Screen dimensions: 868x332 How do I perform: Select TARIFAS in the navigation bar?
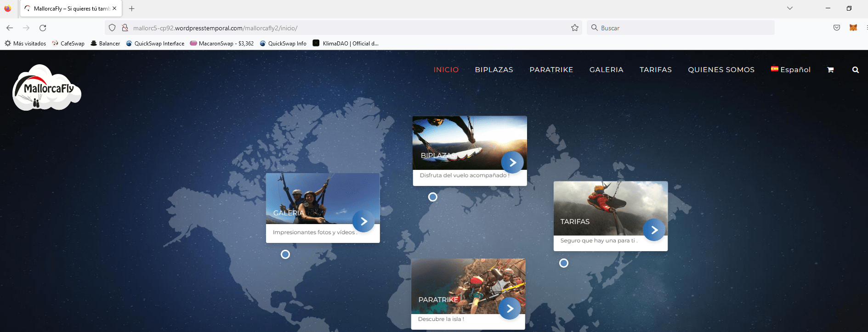pos(656,70)
